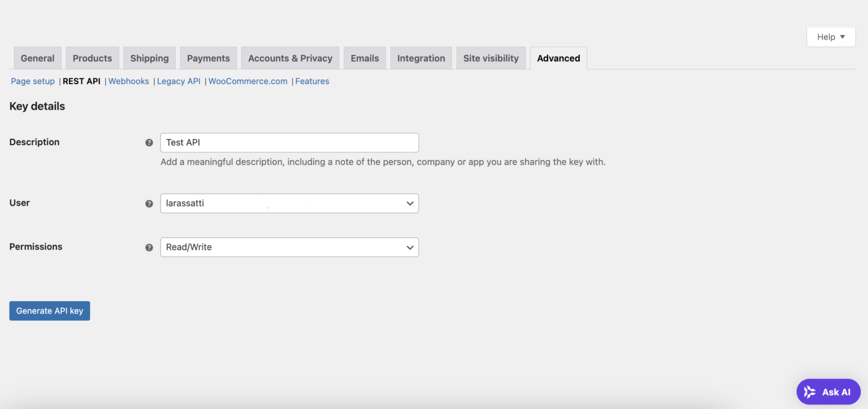
Task: Expand the Help panel dropdown
Action: pyautogui.click(x=830, y=37)
